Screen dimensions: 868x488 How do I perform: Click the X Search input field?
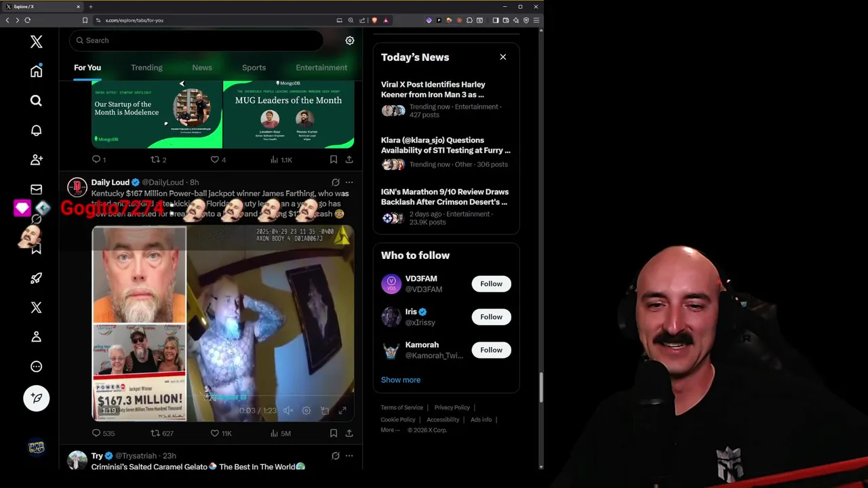tap(196, 41)
